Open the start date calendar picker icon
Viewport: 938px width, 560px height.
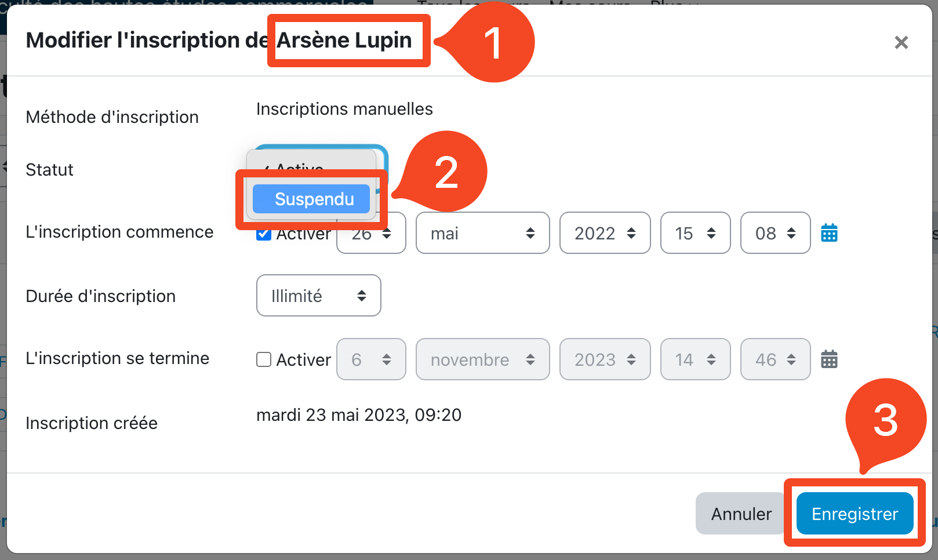pyautogui.click(x=829, y=233)
